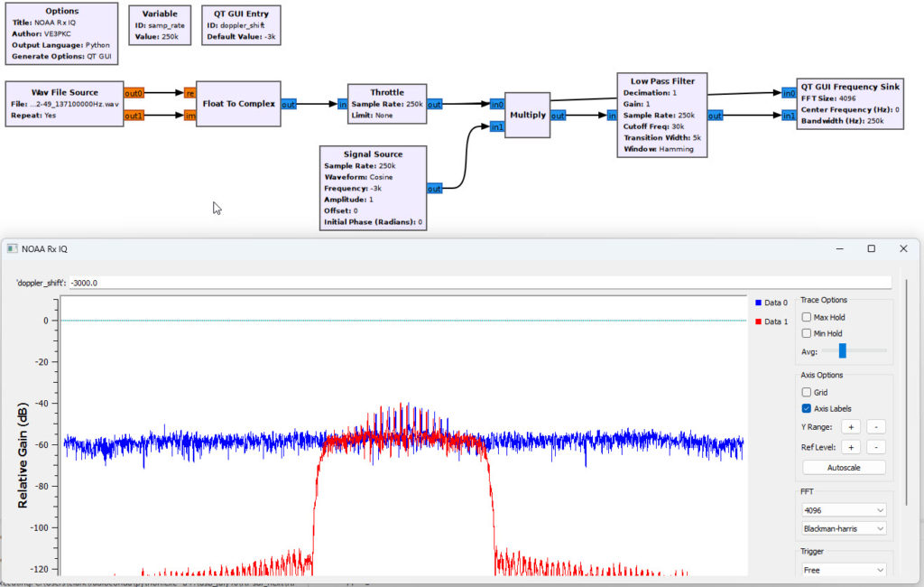Click the Avg slider handle
The height and width of the screenshot is (587, 924).
pos(842,350)
